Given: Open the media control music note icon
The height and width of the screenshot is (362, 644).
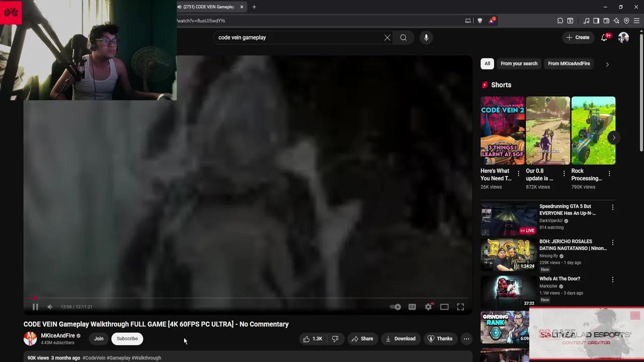Looking at the screenshot, I should (586, 21).
